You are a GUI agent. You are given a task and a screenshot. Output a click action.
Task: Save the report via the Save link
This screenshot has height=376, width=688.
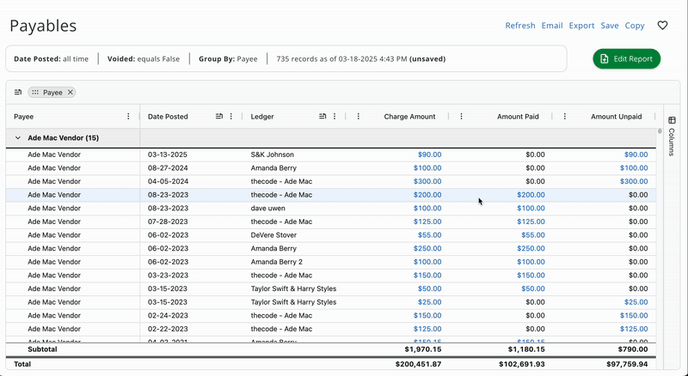(609, 25)
